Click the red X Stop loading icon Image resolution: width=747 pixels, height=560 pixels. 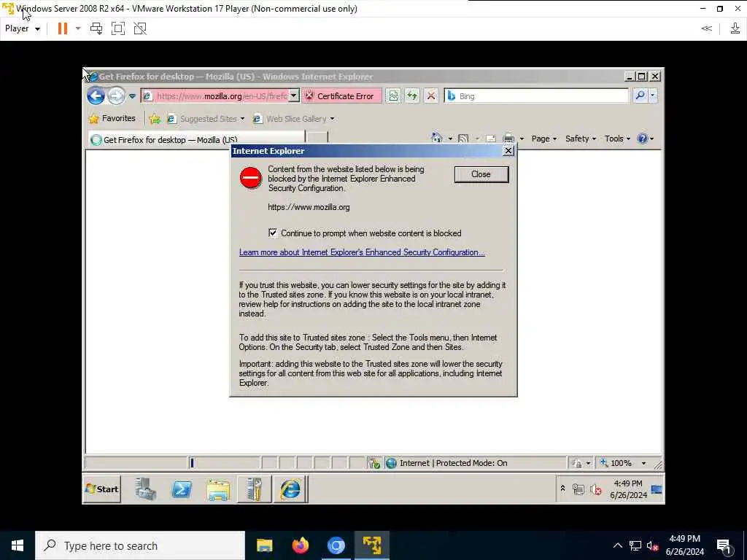click(431, 96)
